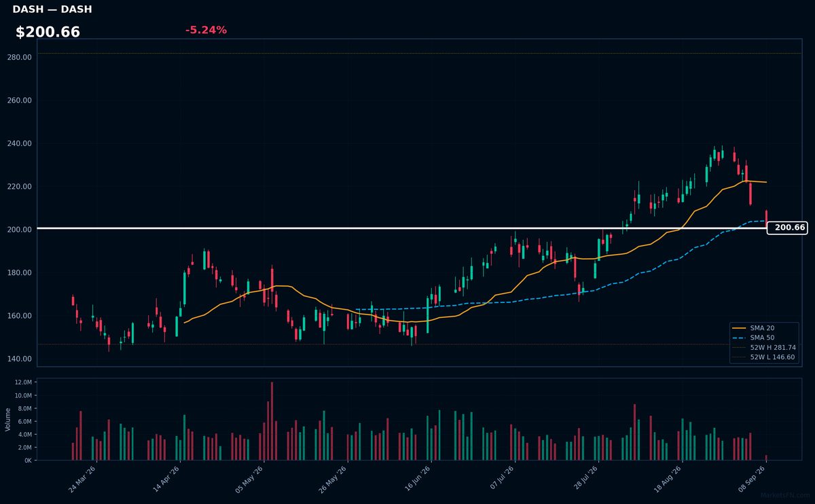Click the 16 Jun '26 date label

click(416, 480)
